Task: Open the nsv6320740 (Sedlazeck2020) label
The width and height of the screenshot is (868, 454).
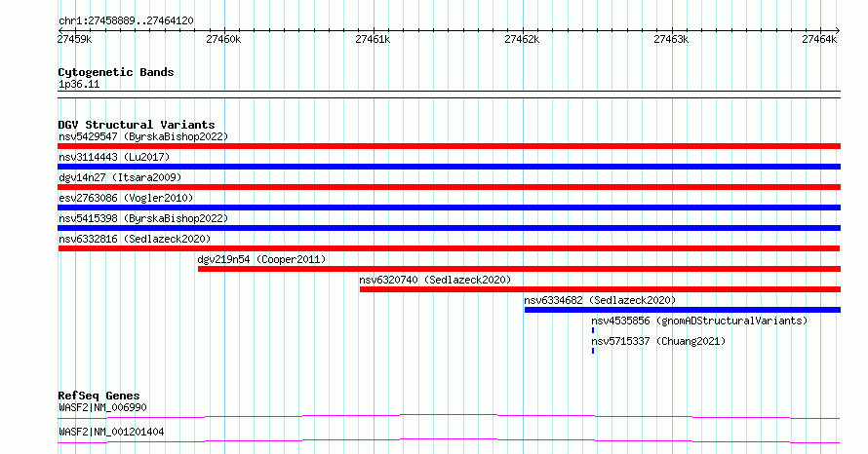Action: point(435,280)
